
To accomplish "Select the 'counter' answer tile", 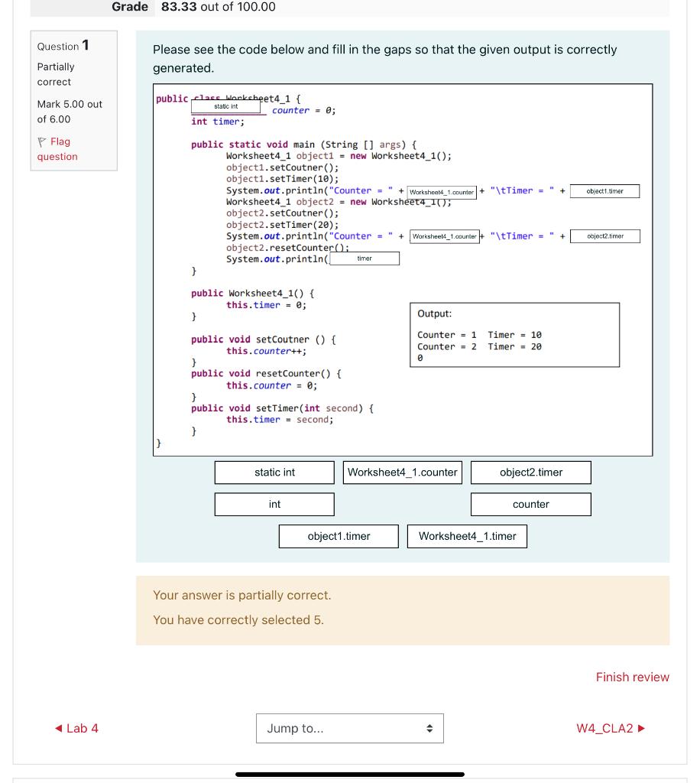I will click(x=531, y=504).
